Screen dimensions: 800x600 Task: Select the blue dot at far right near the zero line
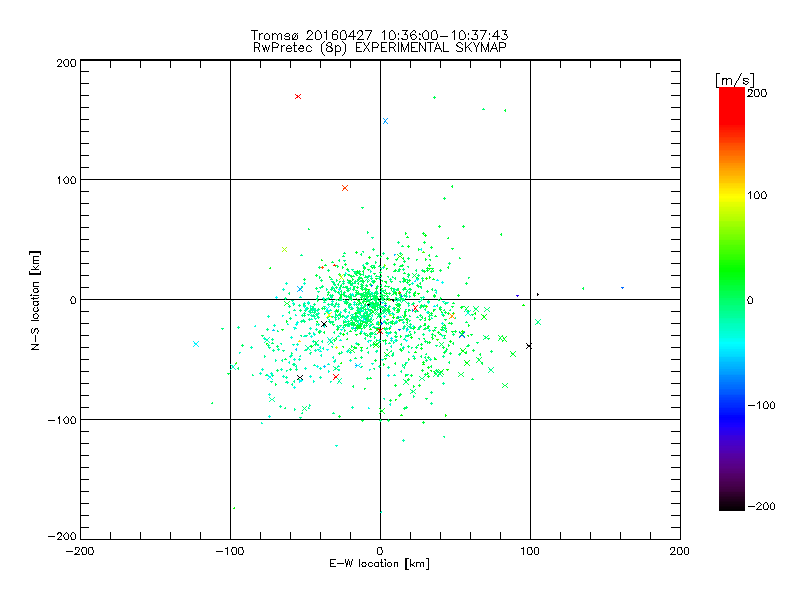click(x=622, y=288)
